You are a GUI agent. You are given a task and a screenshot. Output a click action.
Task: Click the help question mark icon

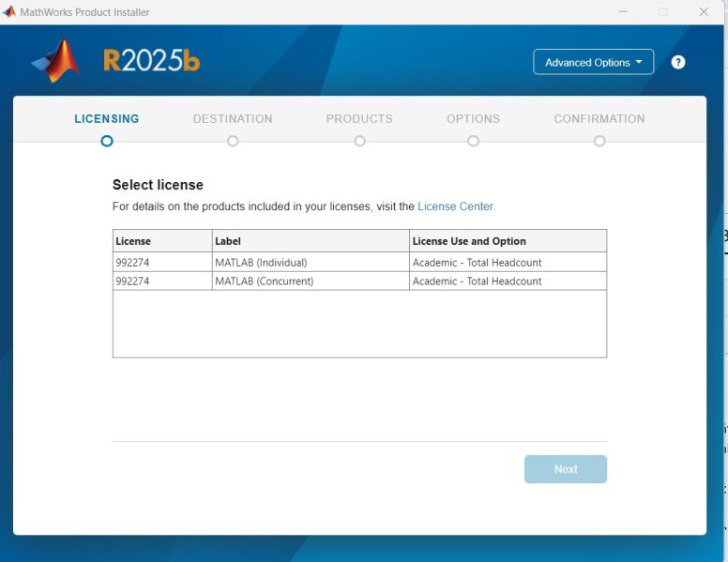[x=678, y=62]
